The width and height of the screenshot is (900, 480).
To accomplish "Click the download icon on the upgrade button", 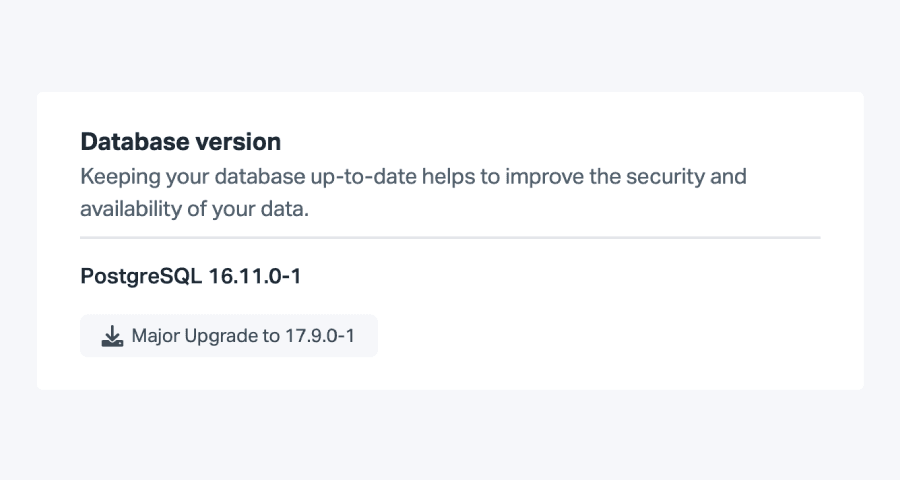I will 112,336.
